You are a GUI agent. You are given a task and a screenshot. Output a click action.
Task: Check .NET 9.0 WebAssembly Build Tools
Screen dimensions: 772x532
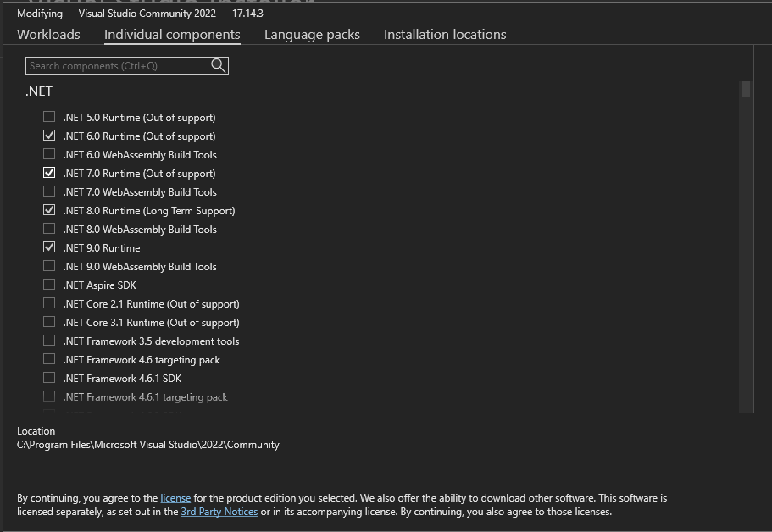click(49, 266)
